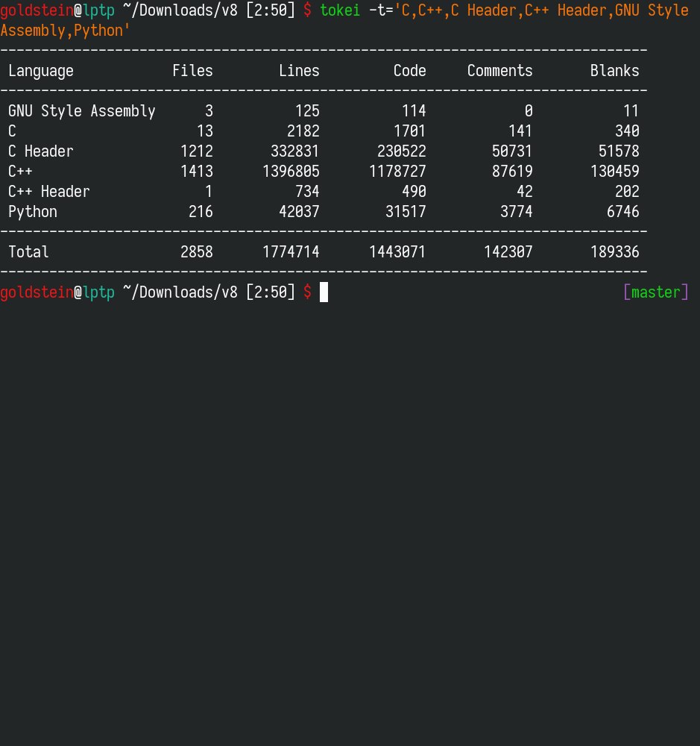Click comments value 50731

512,151
